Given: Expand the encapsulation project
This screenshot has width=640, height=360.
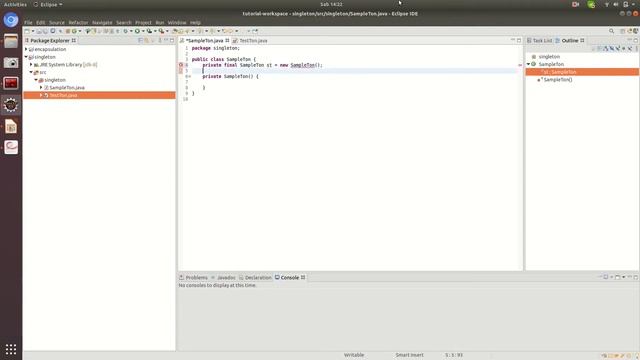Looking at the screenshot, I should click(26, 49).
